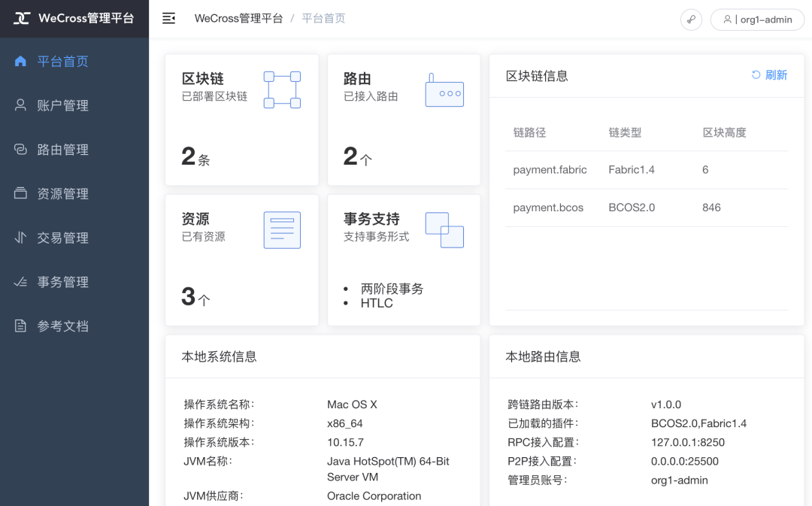The width and height of the screenshot is (812, 506).
Task: Click the arrows icon beside 交易管理
Action: click(x=20, y=237)
